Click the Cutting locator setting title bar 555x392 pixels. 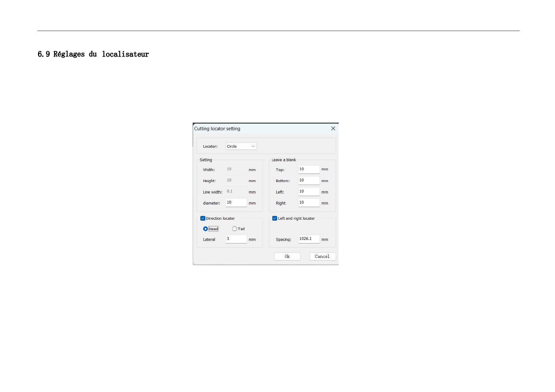(259, 129)
